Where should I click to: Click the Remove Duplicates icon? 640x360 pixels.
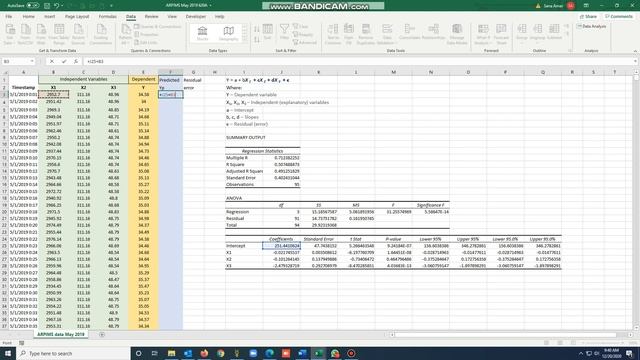[x=366, y=34]
